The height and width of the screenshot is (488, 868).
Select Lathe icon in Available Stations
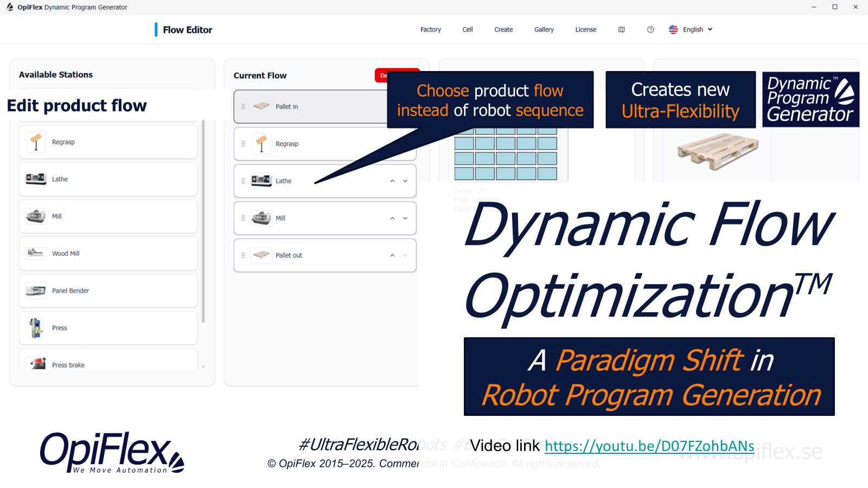coord(36,179)
